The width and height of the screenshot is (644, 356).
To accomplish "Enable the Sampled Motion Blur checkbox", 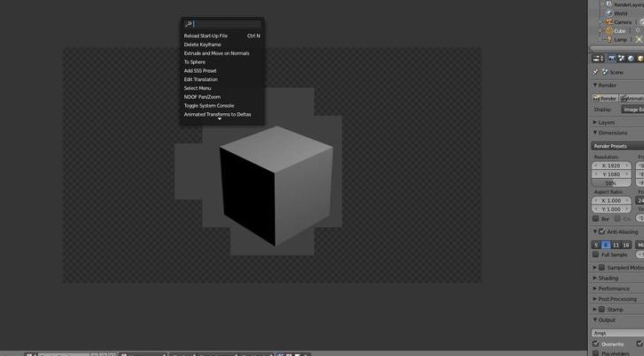I will [602, 268].
